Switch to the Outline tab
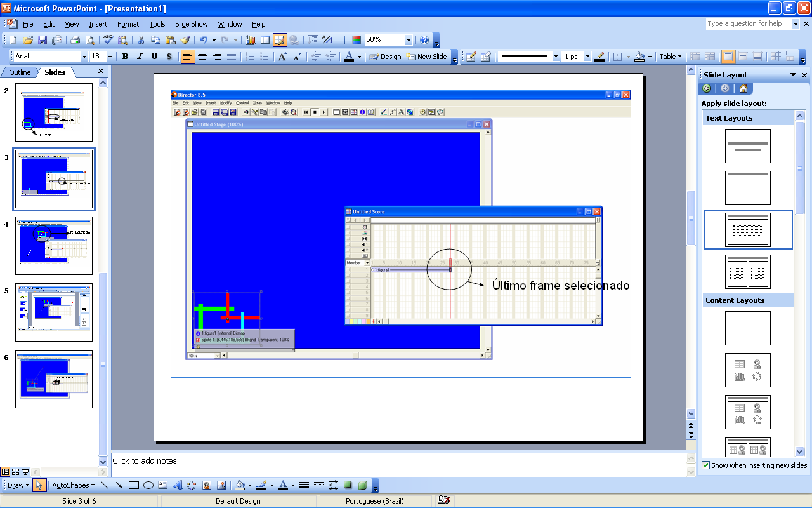The height and width of the screenshot is (508, 812). pyautogui.click(x=20, y=72)
